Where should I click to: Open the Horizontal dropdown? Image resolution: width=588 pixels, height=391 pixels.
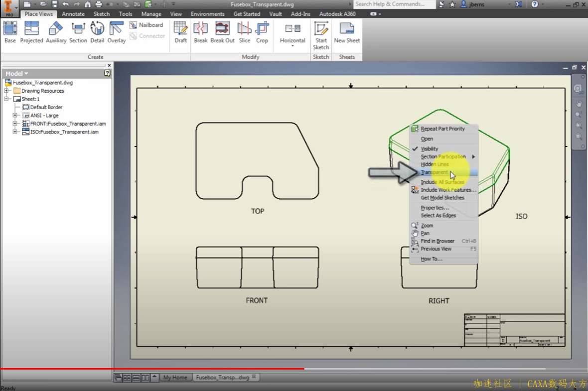293,45
